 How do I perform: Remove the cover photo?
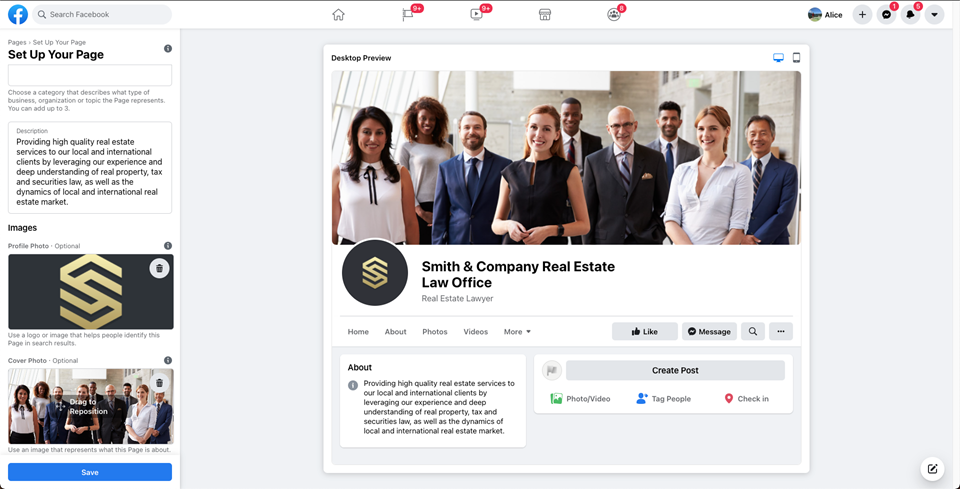[159, 383]
